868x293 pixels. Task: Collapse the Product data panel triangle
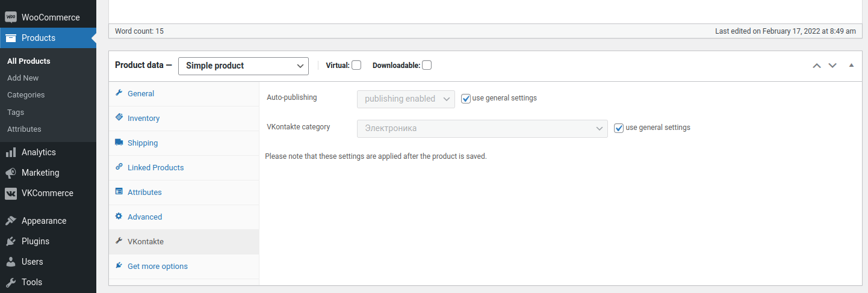tap(851, 65)
